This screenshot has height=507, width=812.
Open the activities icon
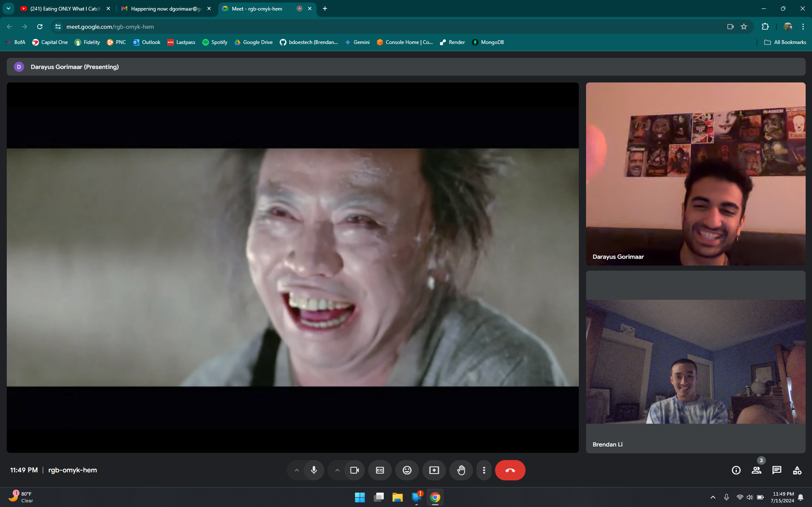pos(797,470)
